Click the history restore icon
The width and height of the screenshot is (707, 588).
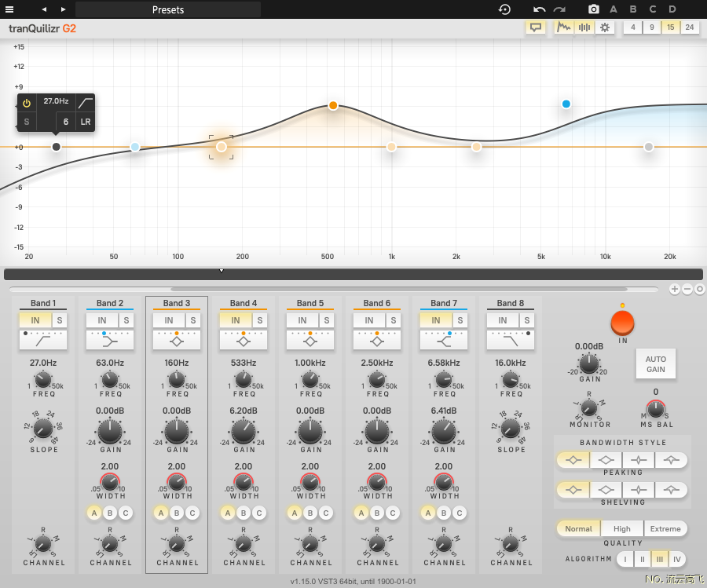click(x=504, y=9)
